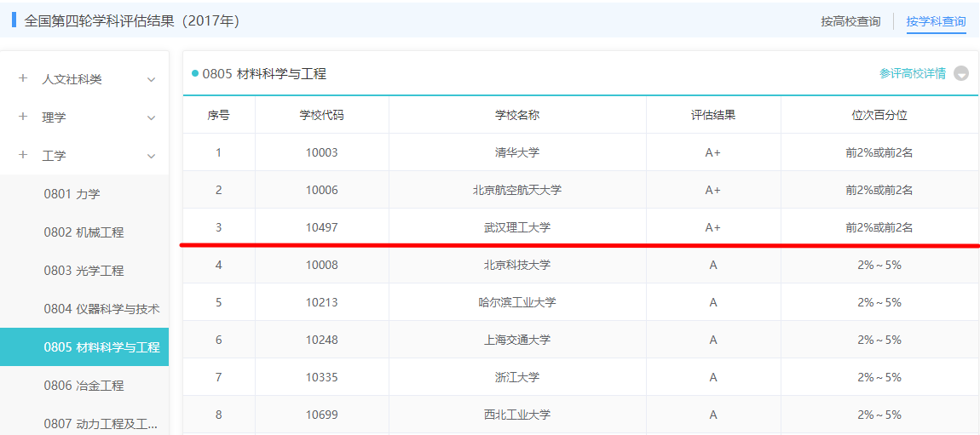
Task: Click school code 10003
Action: (x=322, y=152)
